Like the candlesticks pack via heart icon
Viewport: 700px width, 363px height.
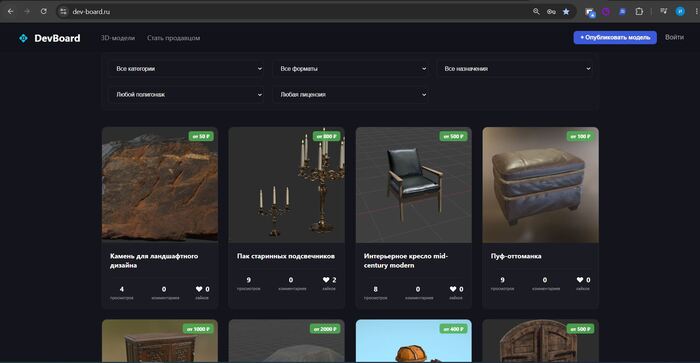326,280
